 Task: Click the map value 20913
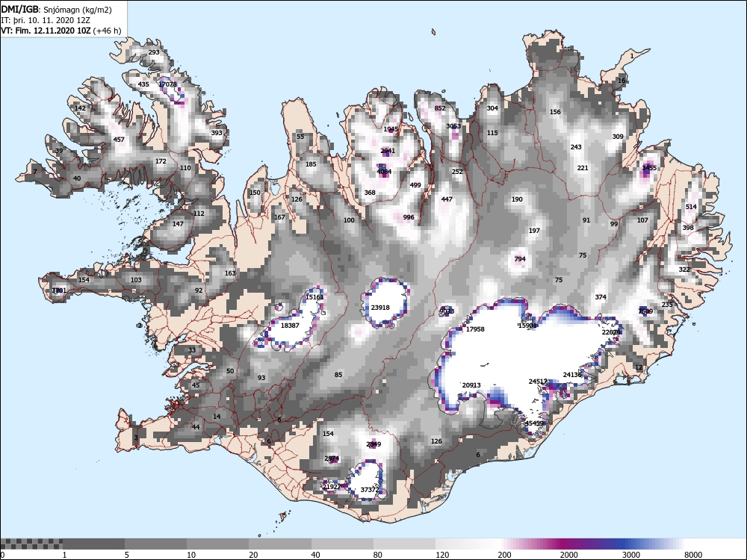click(471, 385)
